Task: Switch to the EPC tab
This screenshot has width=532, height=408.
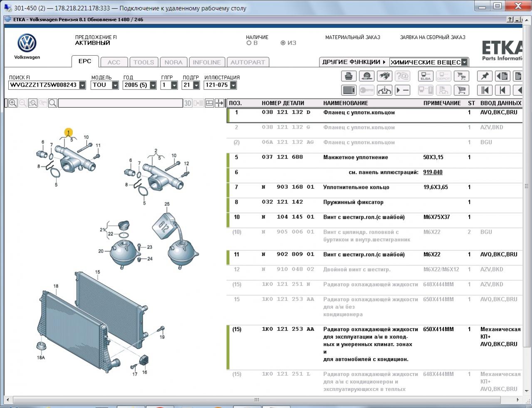Action: click(85, 61)
